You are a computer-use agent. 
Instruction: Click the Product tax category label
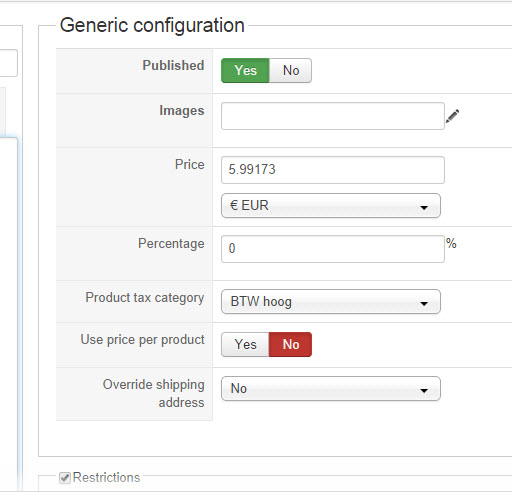(x=145, y=298)
